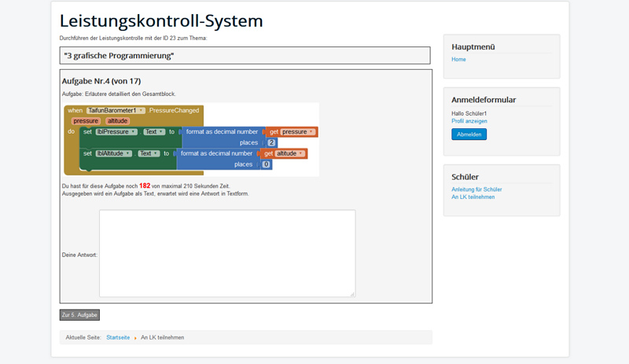The width and height of the screenshot is (629, 364).
Task: Select the number block with value 2
Action: 271,143
